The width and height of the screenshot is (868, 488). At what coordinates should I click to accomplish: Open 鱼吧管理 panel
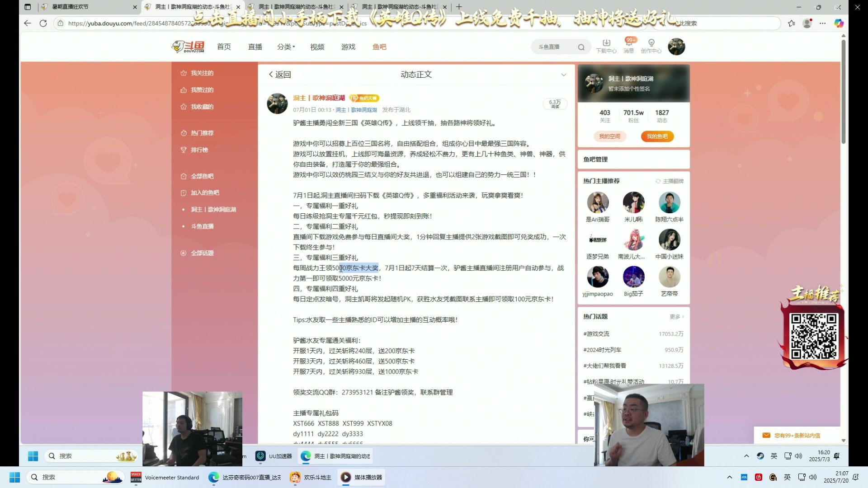coord(633,160)
